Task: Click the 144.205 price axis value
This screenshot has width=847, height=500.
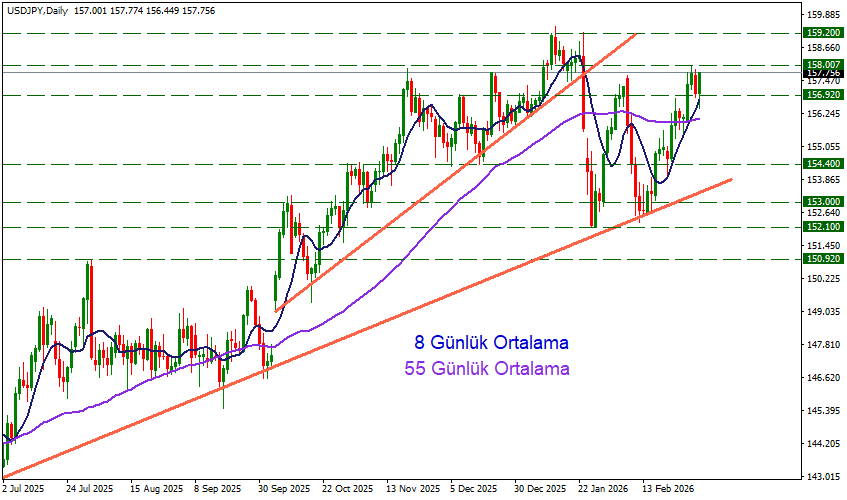Action: coord(821,443)
